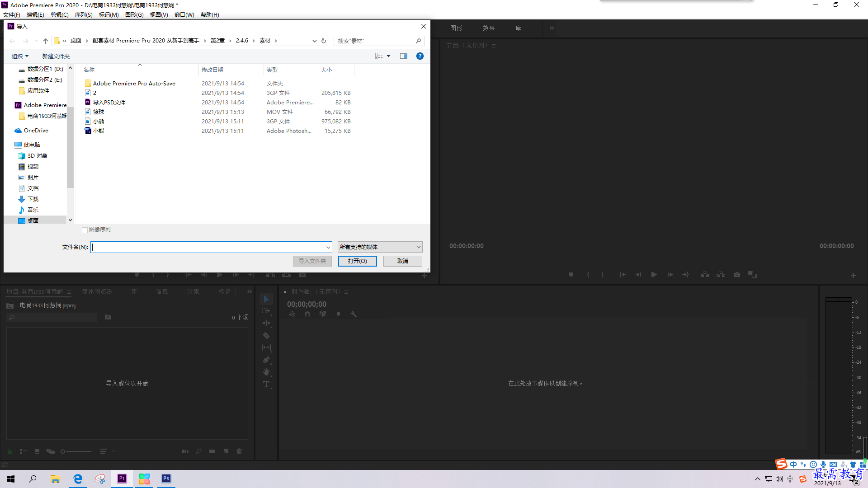Click Step Forward in Program monitor
868x488 pixels.
(x=670, y=275)
